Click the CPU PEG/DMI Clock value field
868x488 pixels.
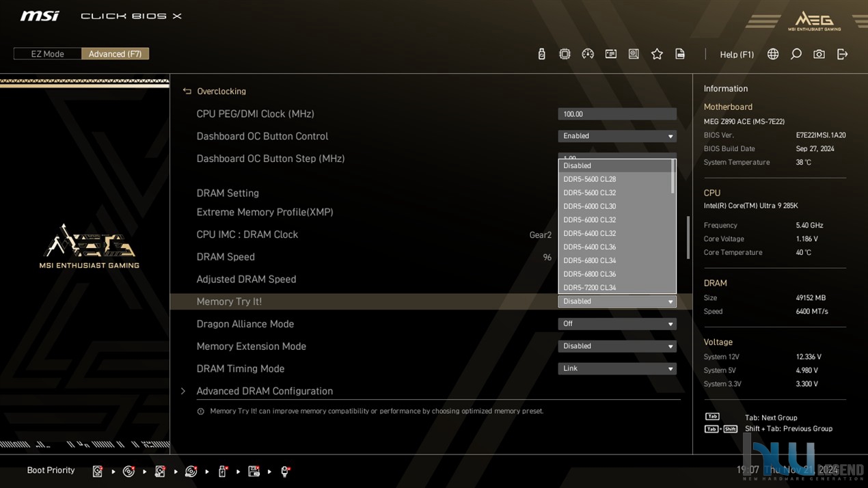point(617,114)
